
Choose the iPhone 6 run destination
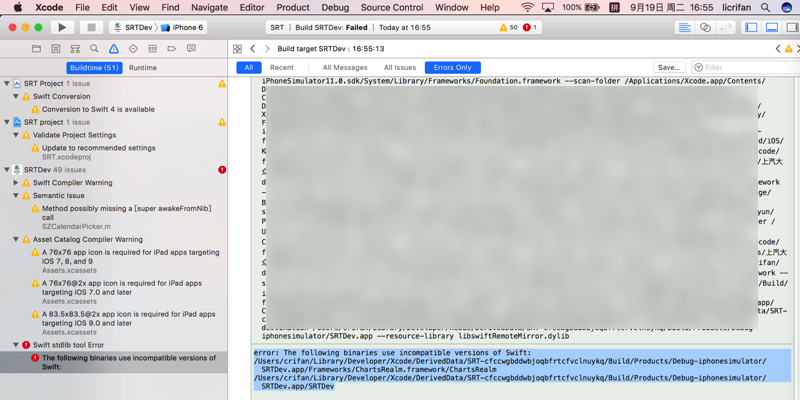(x=183, y=28)
